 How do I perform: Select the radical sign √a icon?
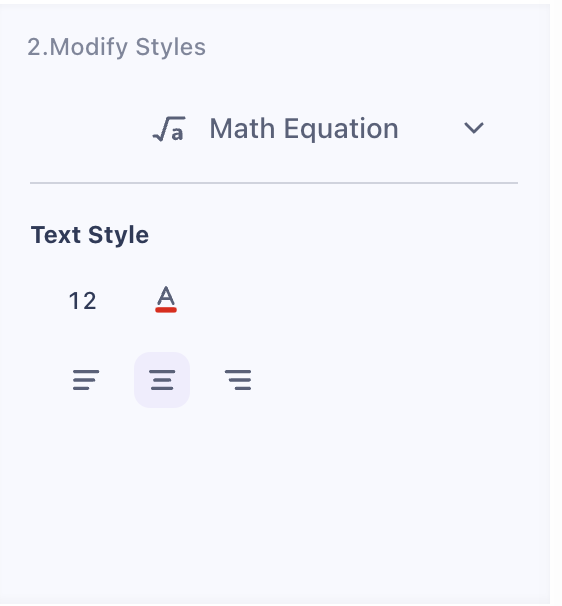(169, 129)
